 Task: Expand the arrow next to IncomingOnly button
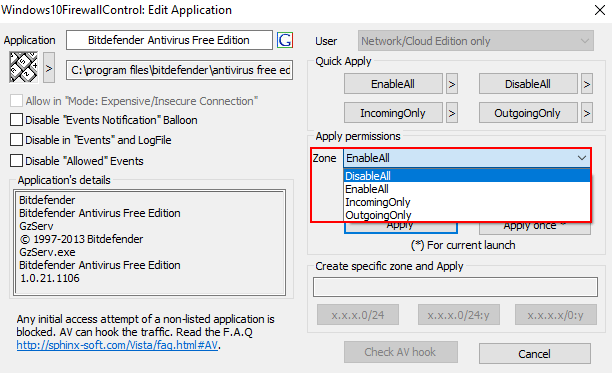(x=452, y=113)
